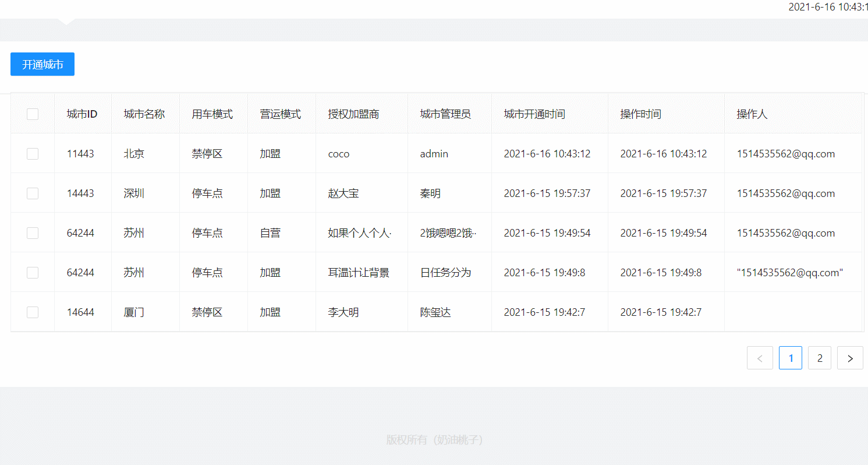Select the first 苏州 row checkbox
Viewport: 868px width, 465px height.
click(33, 233)
